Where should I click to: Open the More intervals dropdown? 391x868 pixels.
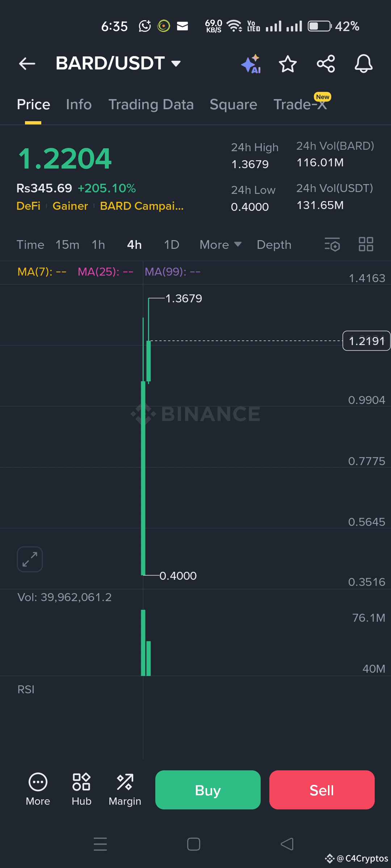[x=220, y=245]
